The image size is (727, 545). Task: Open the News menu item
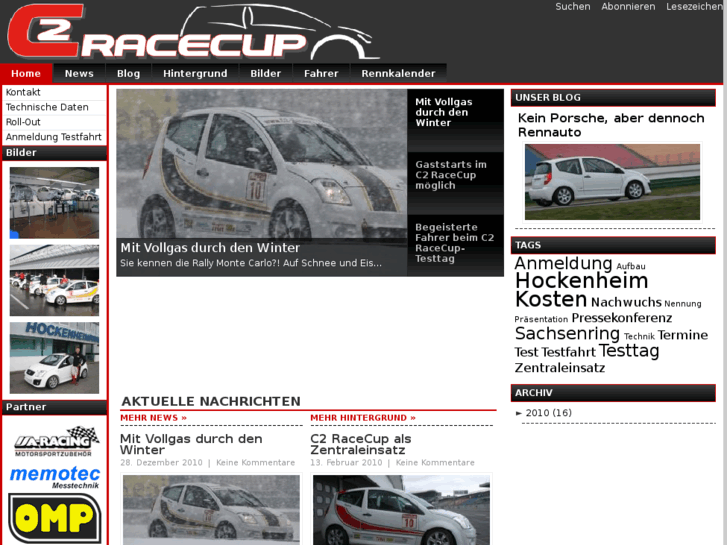click(x=79, y=73)
